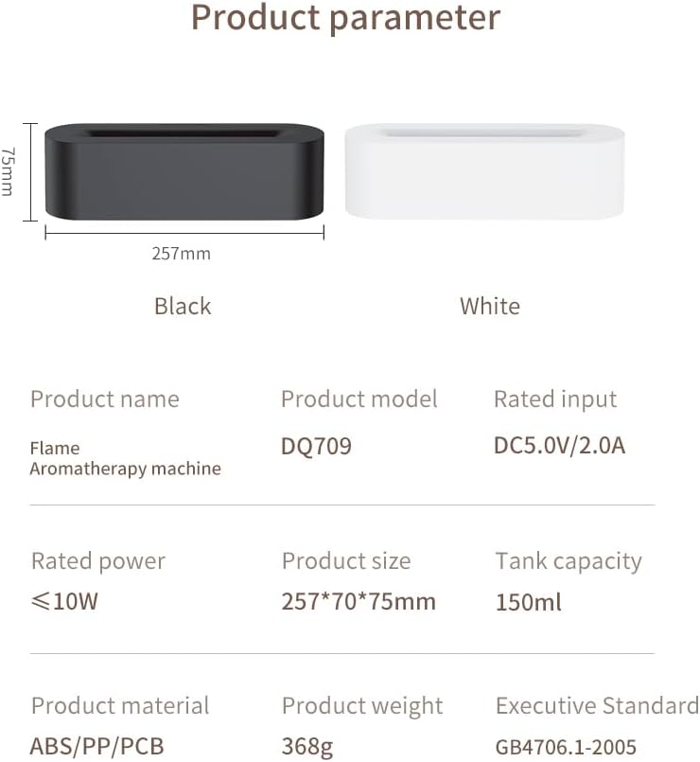Click the Product parameter heading
Screen dimensions: 700x762
pyautogui.click(x=345, y=19)
